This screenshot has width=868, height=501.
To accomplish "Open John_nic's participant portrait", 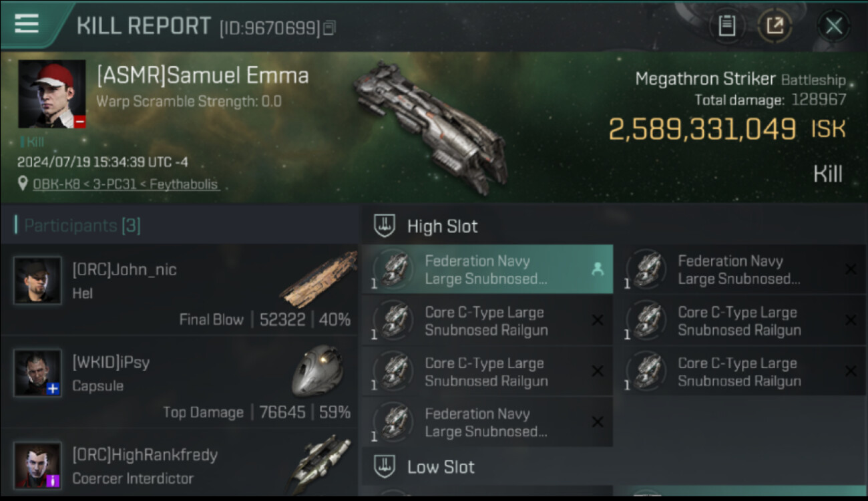I will click(x=37, y=280).
